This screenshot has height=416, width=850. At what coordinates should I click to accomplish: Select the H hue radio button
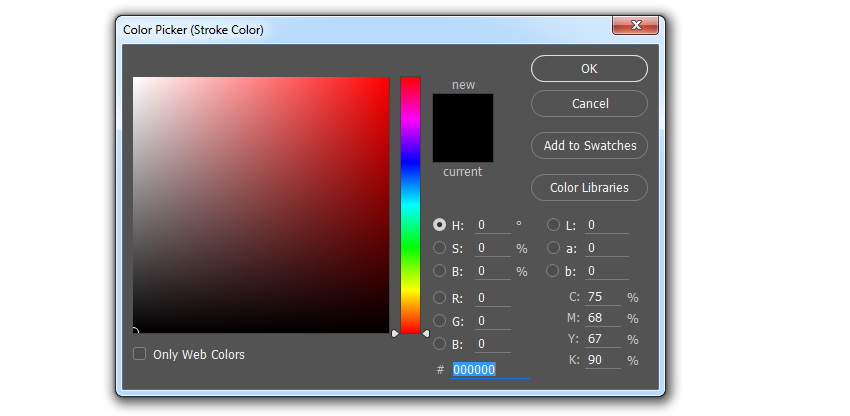[440, 225]
